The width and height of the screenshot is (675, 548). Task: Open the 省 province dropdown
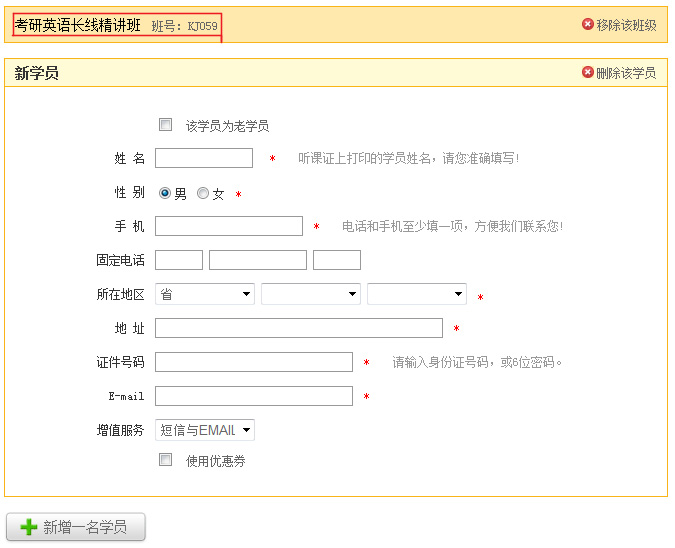tap(205, 294)
